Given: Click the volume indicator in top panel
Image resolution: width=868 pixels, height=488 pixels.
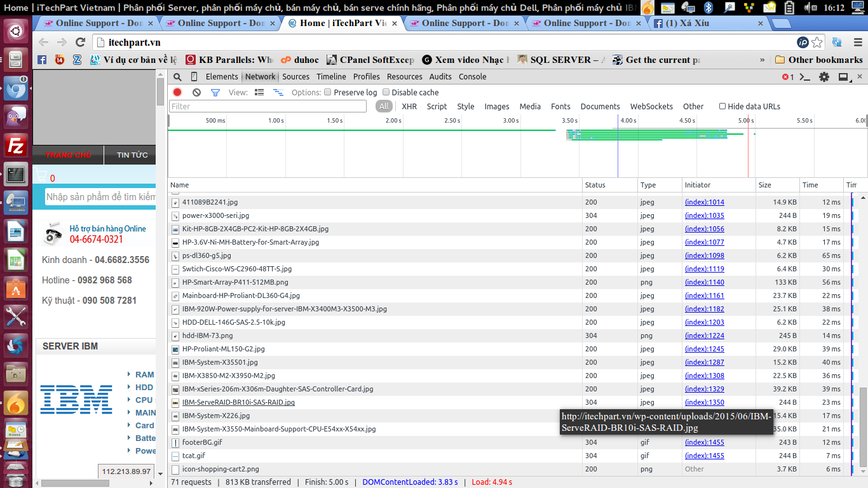Looking at the screenshot, I should [x=810, y=8].
